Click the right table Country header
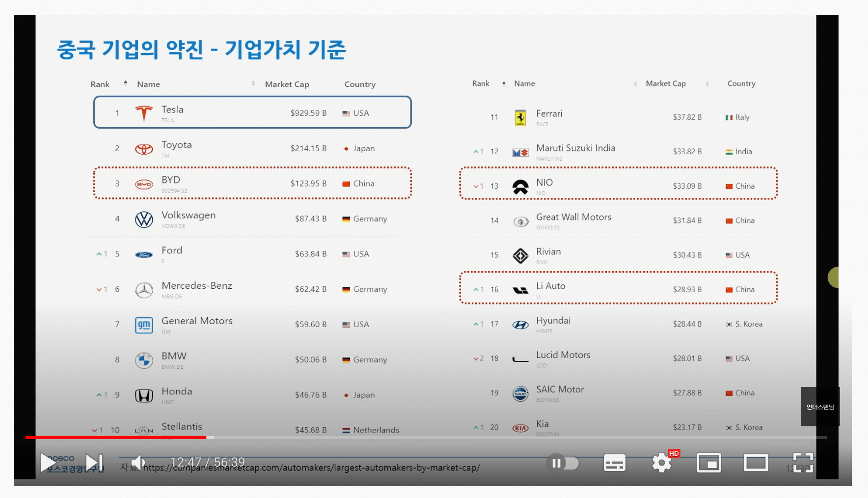The image size is (868, 498). point(741,83)
